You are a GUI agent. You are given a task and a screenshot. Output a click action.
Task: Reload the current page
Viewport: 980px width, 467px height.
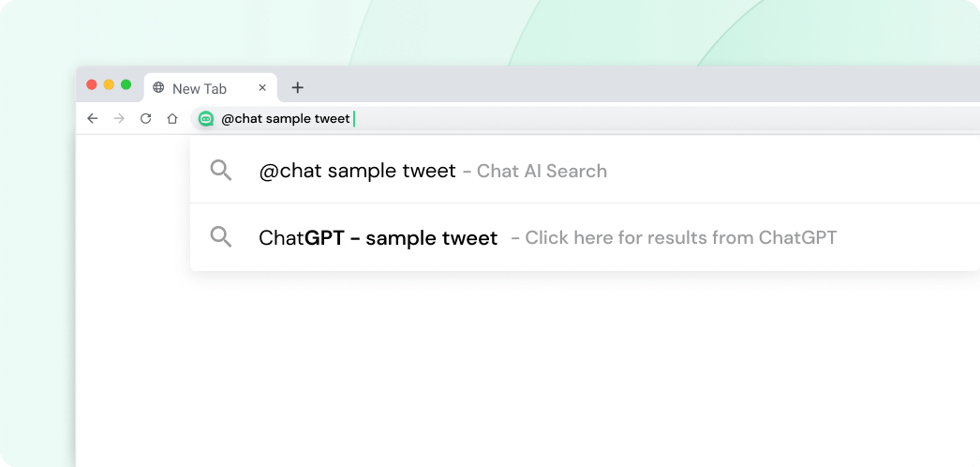145,118
